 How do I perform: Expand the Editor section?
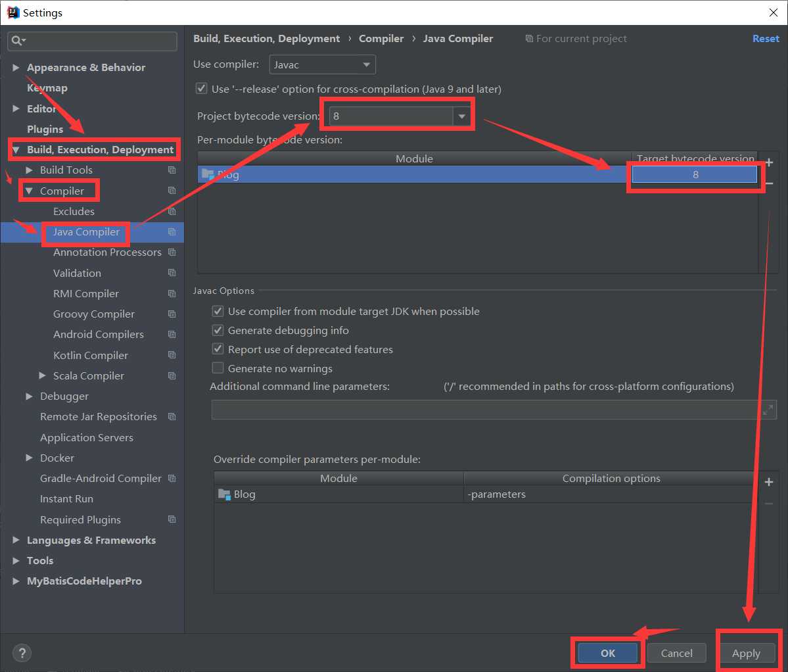coord(16,108)
